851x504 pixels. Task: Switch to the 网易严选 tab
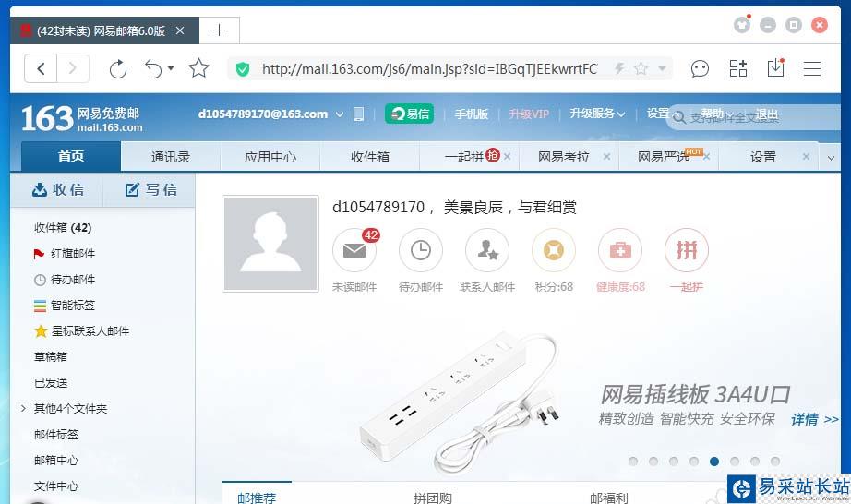(663, 157)
